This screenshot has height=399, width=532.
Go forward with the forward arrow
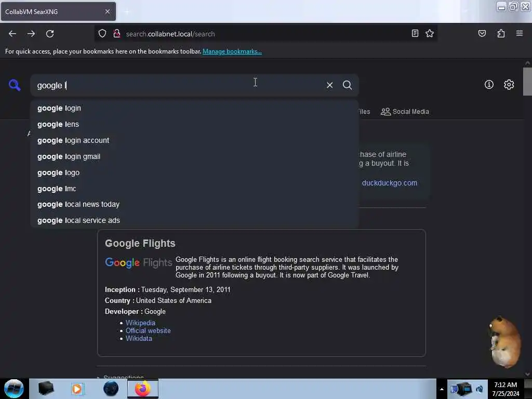[31, 34]
